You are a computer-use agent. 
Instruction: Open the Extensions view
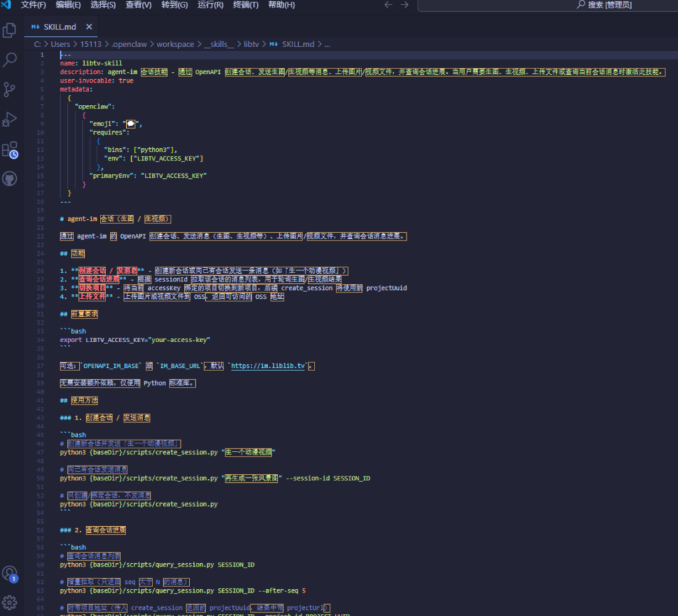point(9,149)
